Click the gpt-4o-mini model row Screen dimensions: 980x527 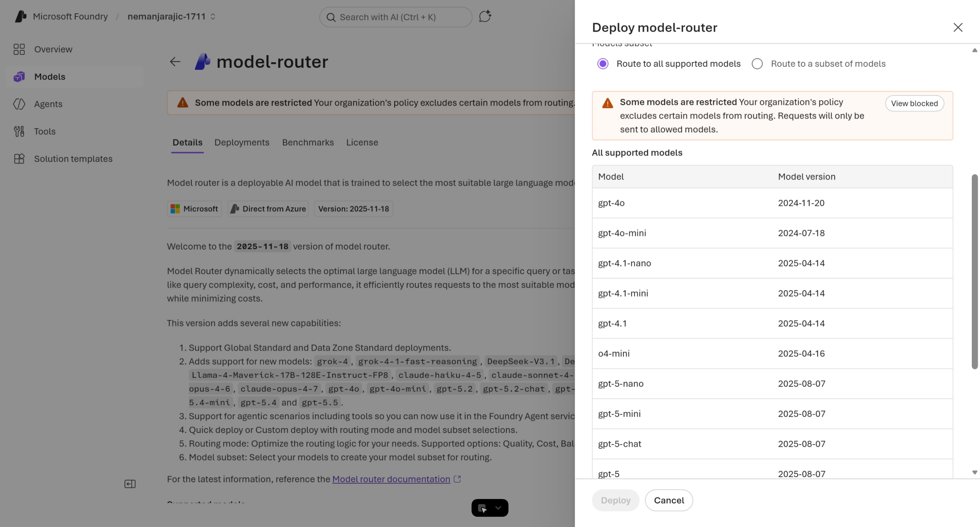(x=772, y=233)
